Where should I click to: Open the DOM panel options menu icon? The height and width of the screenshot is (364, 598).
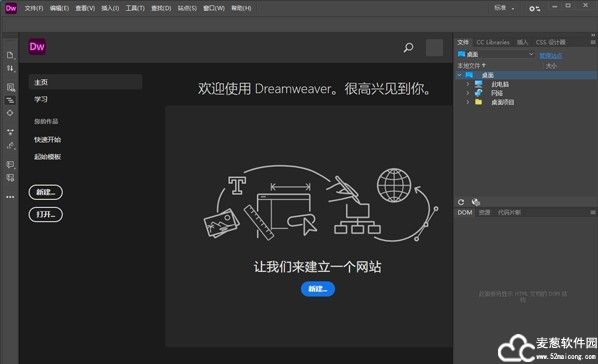coord(593,212)
